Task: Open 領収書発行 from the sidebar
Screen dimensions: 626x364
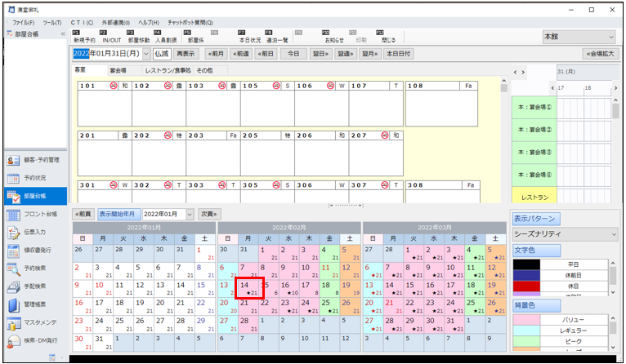Action: pyautogui.click(x=13, y=251)
